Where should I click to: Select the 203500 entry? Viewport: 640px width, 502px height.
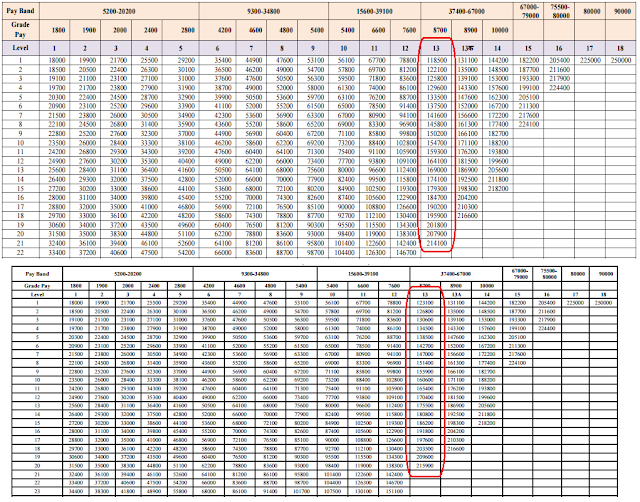pyautogui.click(x=425, y=449)
